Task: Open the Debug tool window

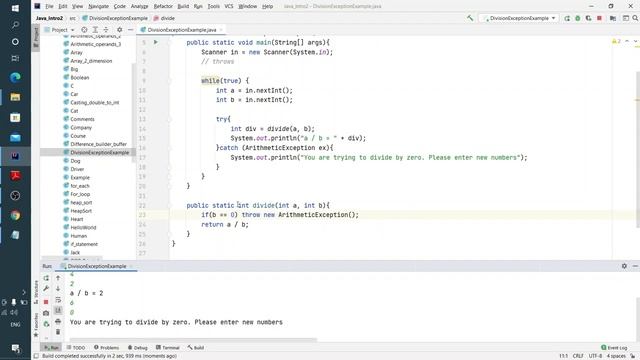Action: pos(138,348)
